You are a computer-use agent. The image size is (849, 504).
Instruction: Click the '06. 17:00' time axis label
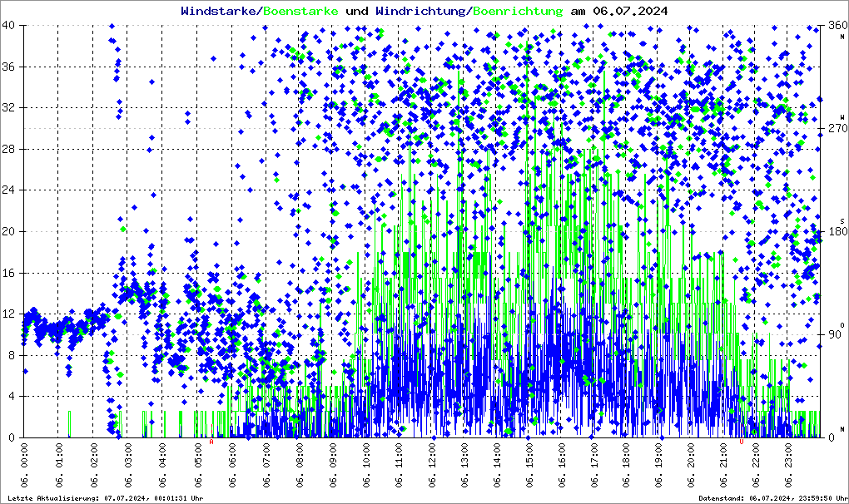594,465
